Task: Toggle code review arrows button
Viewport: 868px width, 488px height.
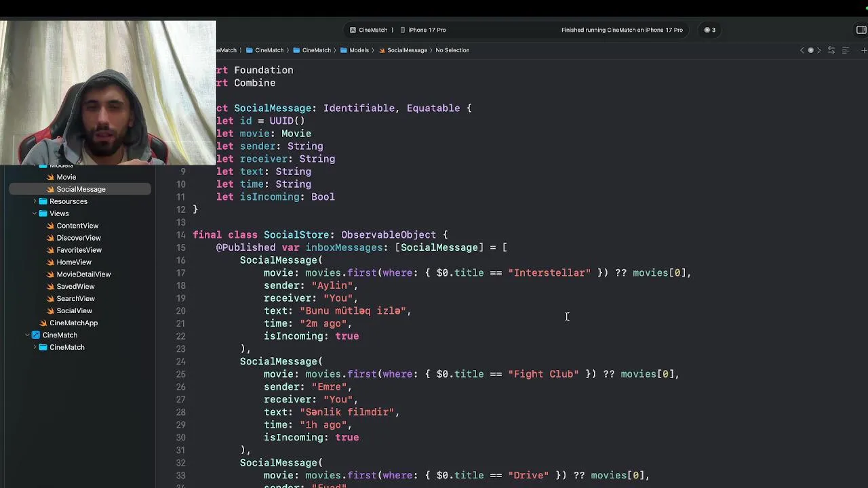Action: coord(831,50)
